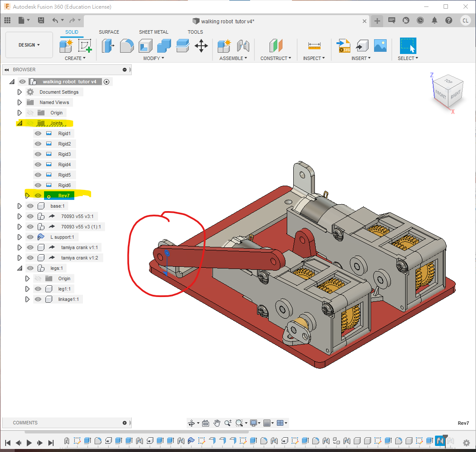Open the MODIFY dropdown label

(154, 58)
